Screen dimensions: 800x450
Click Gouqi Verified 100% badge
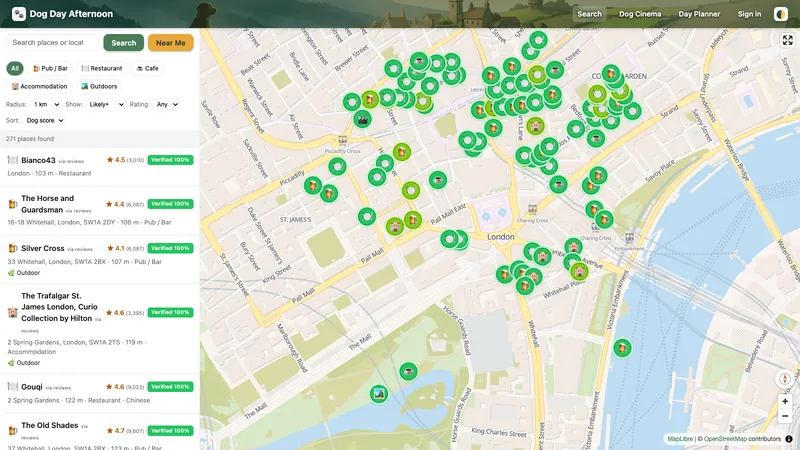pyautogui.click(x=170, y=387)
